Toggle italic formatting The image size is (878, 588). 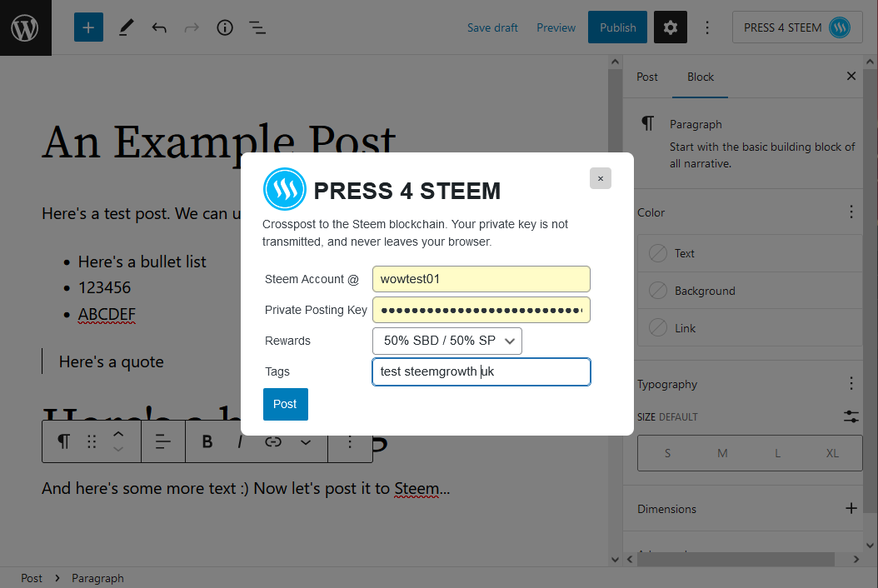click(x=240, y=442)
